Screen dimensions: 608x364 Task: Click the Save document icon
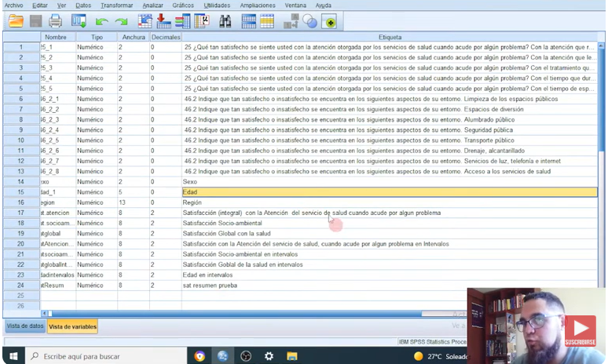pyautogui.click(x=35, y=21)
